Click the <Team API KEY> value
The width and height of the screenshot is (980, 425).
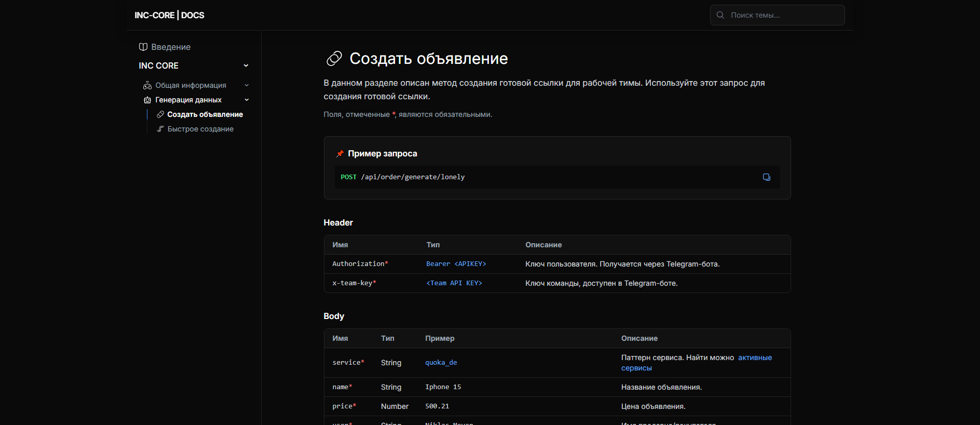pyautogui.click(x=454, y=283)
